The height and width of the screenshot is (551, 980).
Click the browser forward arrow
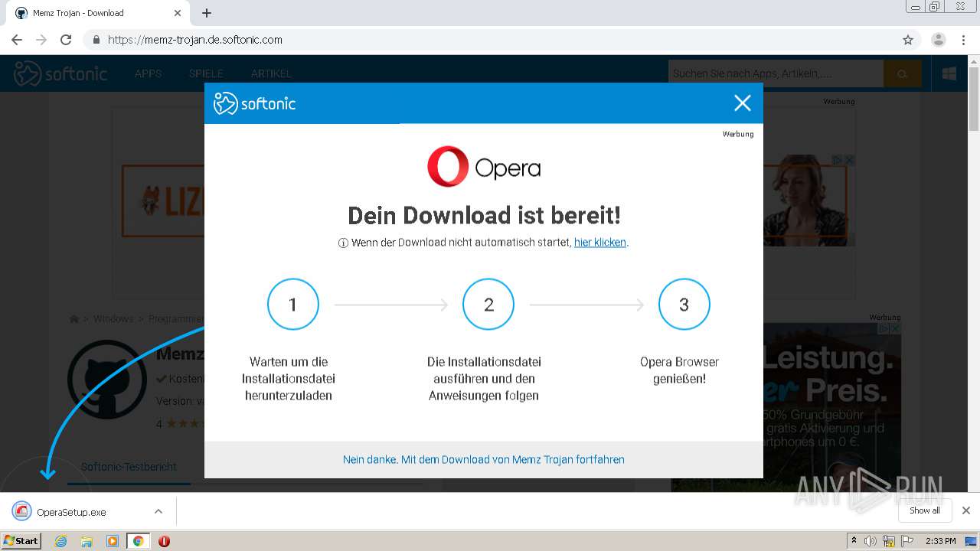41,40
